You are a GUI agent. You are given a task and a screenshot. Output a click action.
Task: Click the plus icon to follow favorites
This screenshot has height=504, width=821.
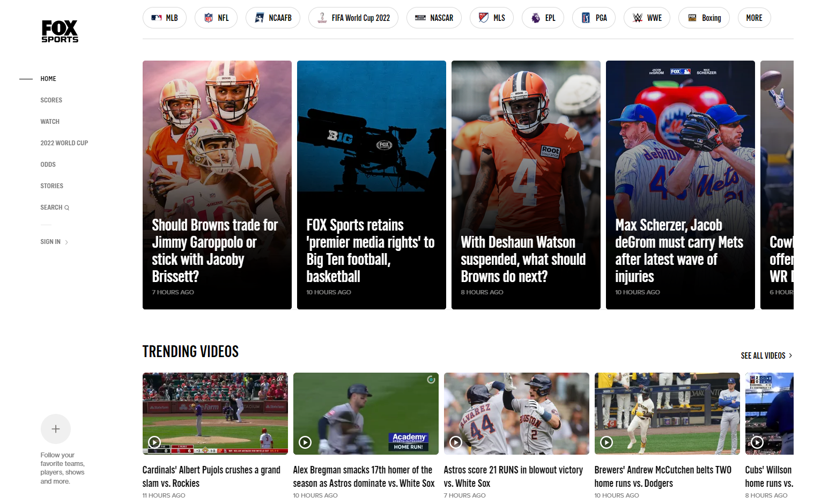point(56,429)
